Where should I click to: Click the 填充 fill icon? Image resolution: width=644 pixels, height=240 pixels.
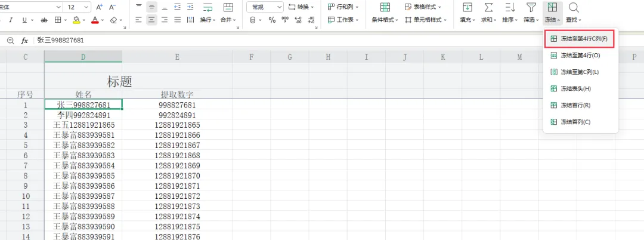pos(467,7)
